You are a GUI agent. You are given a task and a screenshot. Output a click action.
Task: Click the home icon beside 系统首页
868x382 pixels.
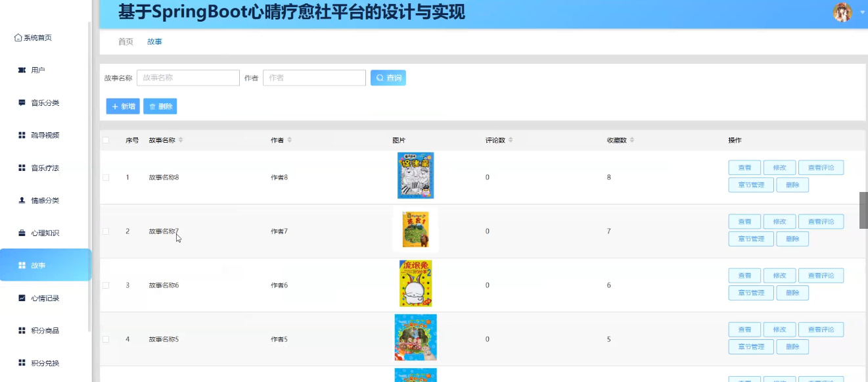(x=18, y=37)
